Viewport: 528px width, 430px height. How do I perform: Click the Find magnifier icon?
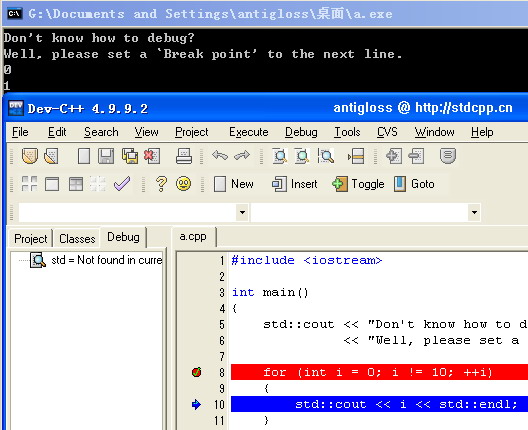tap(280, 156)
